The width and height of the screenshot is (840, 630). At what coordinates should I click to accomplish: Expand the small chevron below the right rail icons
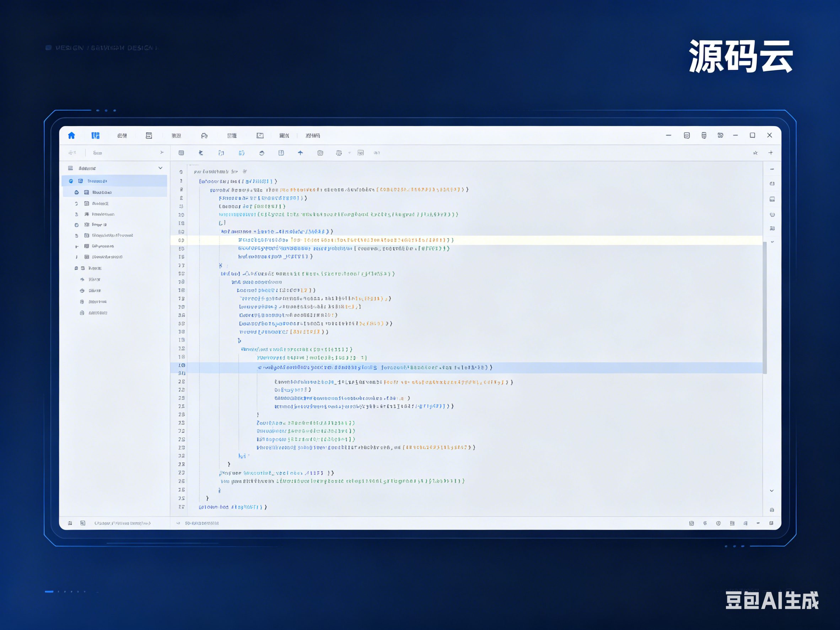point(772,242)
